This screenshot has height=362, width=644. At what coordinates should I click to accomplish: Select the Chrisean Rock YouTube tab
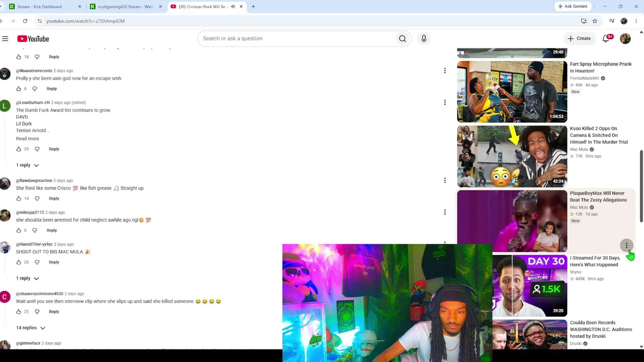[200, 7]
